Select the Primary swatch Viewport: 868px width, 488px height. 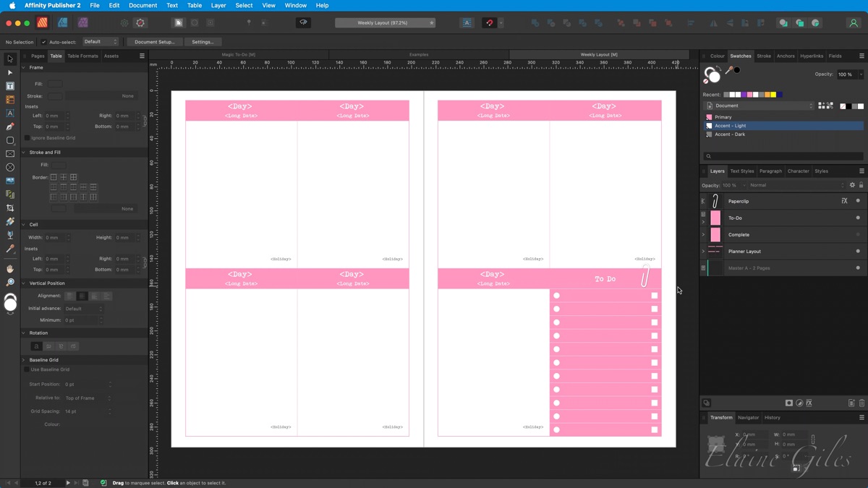point(784,116)
